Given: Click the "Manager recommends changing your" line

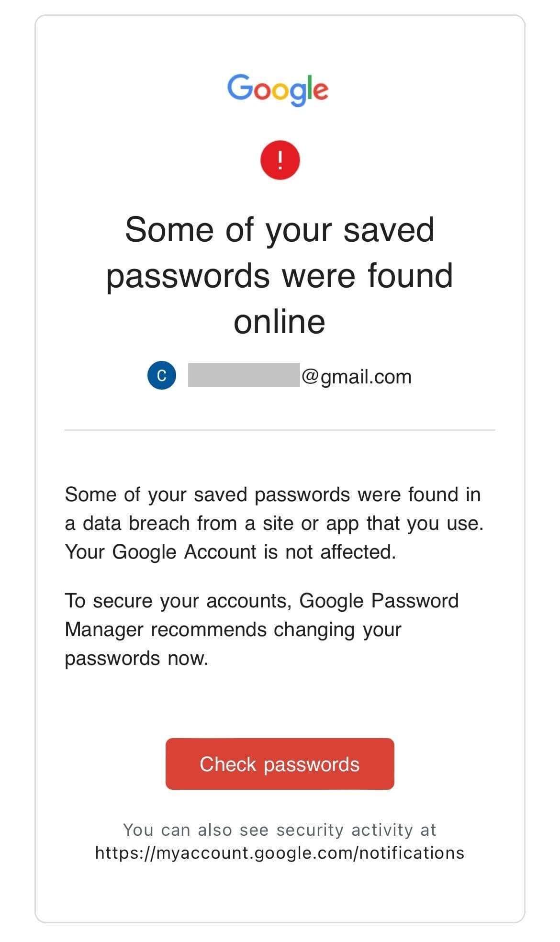Looking at the screenshot, I should pyautogui.click(x=233, y=629).
